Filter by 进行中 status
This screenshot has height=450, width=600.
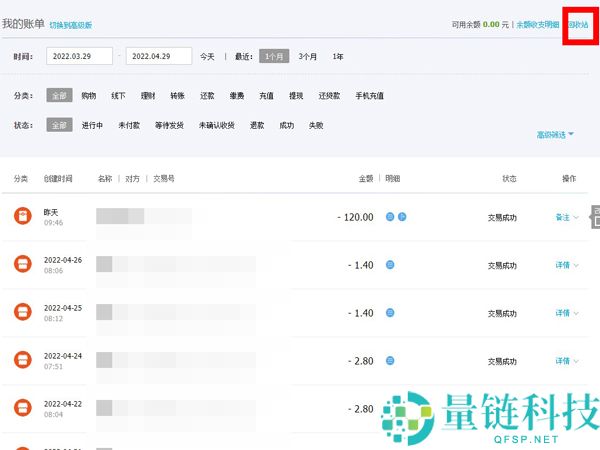point(92,126)
